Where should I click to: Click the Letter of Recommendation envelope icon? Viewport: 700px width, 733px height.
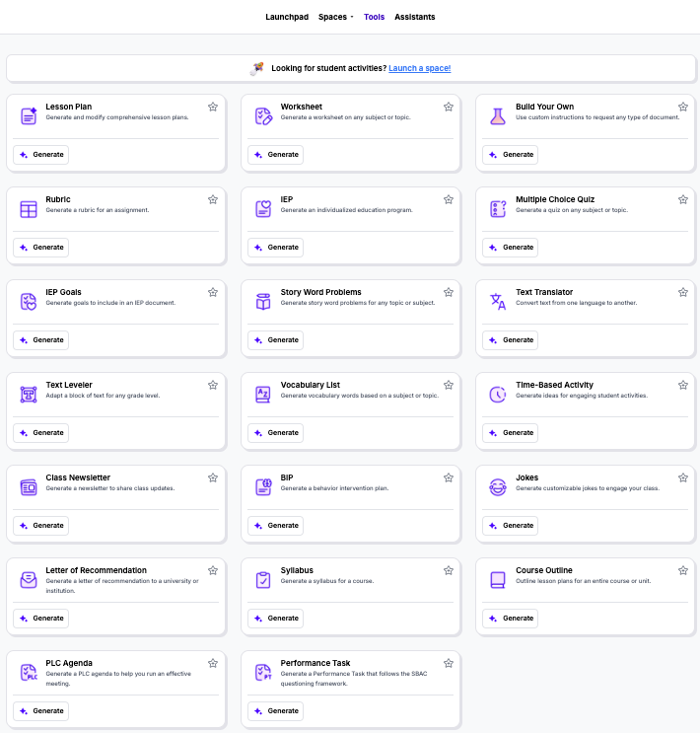coord(29,580)
